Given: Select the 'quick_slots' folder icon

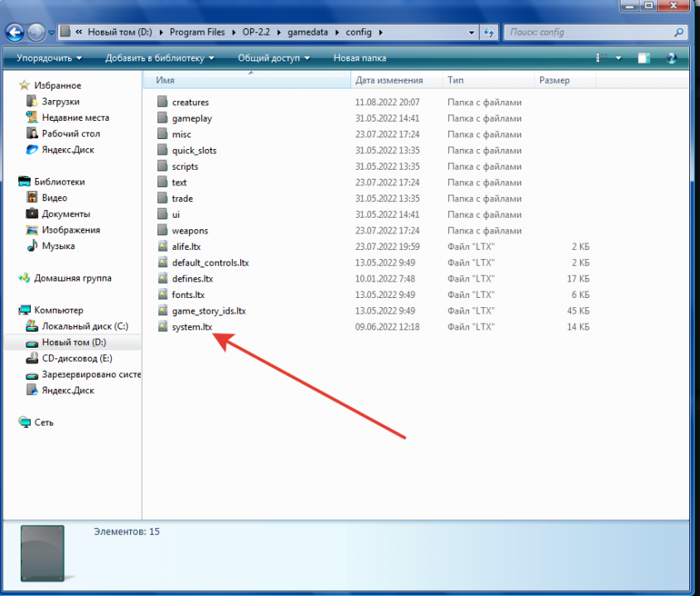Looking at the screenshot, I should (162, 150).
